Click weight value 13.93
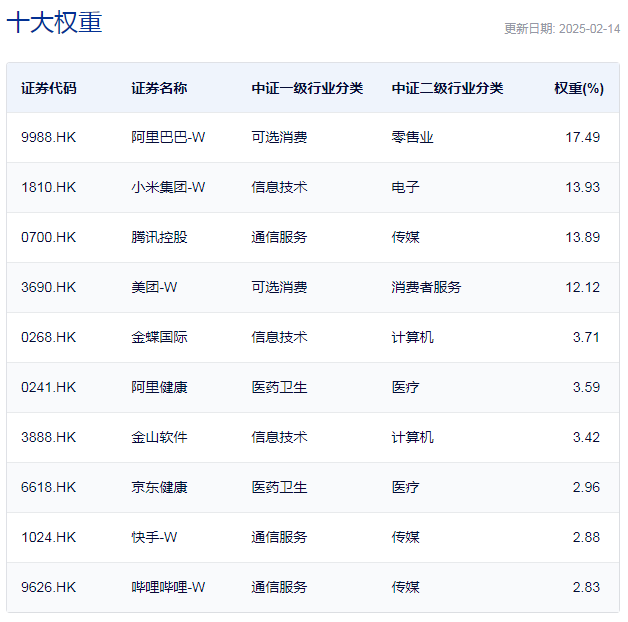Viewport: 628px width, 622px height. click(x=582, y=187)
